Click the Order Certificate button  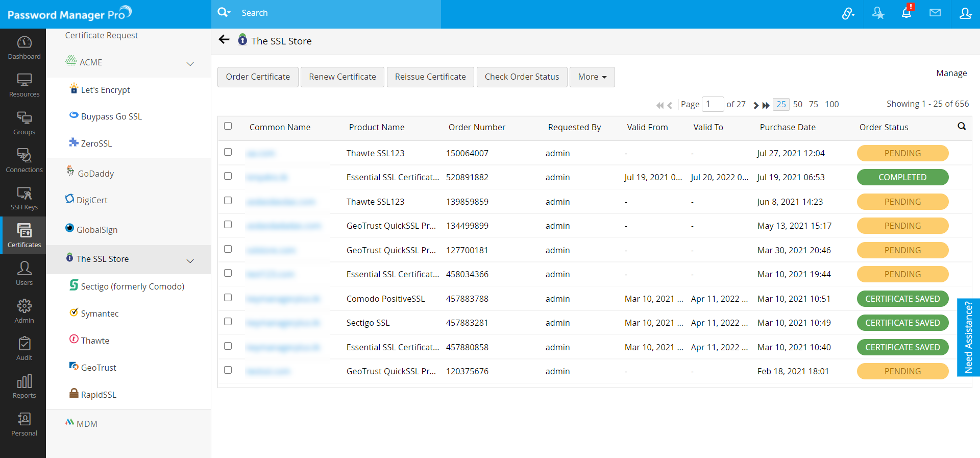pyautogui.click(x=258, y=77)
